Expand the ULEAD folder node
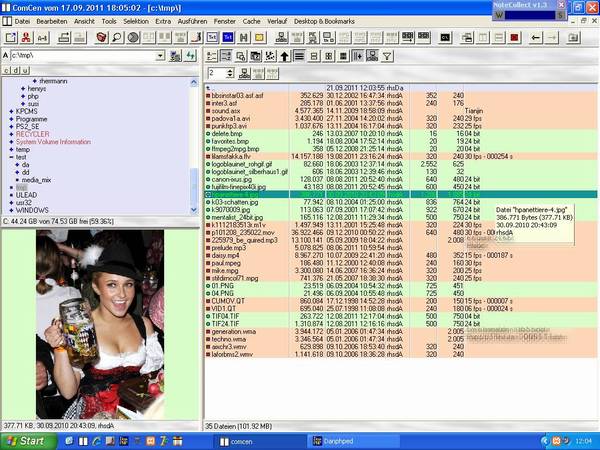The image size is (600, 450). coord(11,195)
